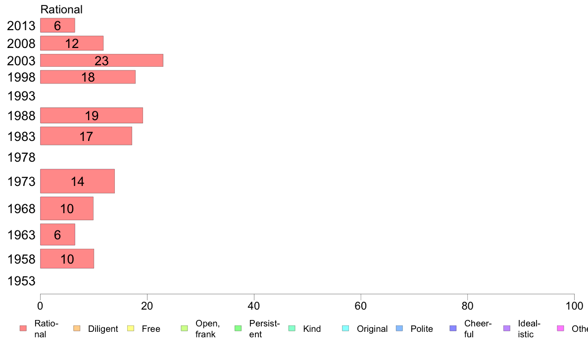The image size is (588, 364).
Task: Select the Idealistic legend purple swatch
Action: tap(507, 328)
